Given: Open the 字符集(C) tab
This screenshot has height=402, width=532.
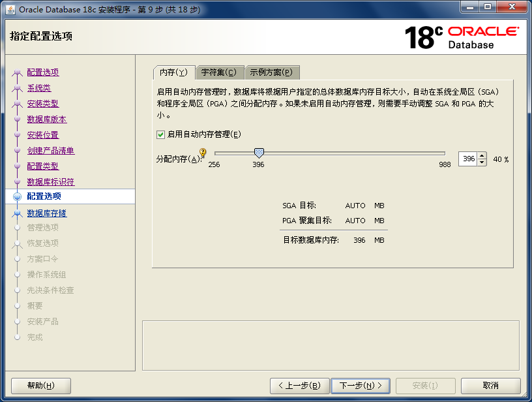Looking at the screenshot, I should tap(219, 72).
